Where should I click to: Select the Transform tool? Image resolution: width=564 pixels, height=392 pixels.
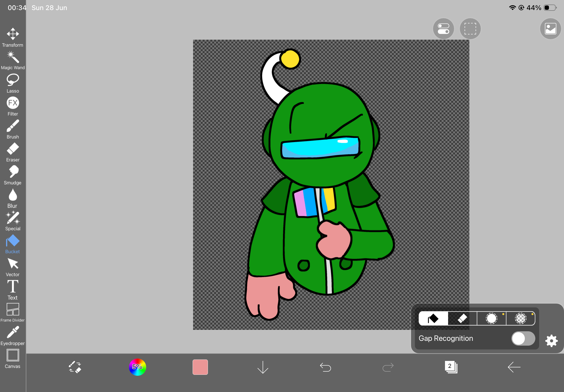(x=13, y=37)
